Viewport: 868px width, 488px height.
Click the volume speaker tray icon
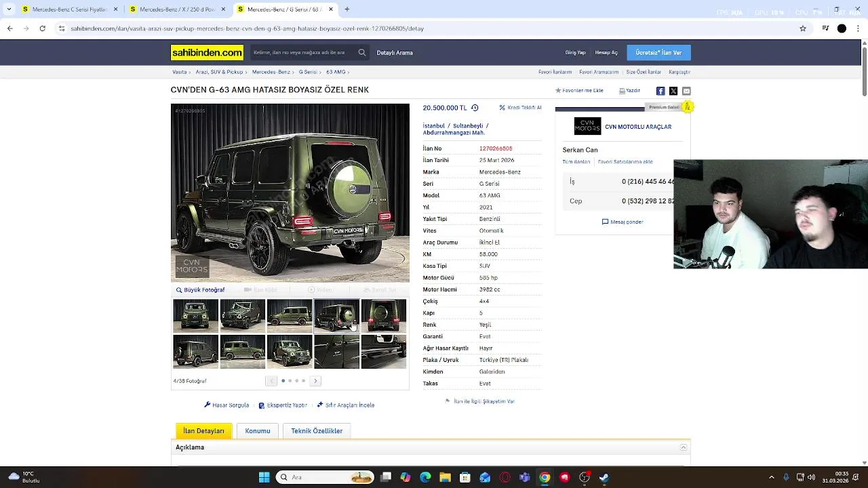[x=812, y=477]
